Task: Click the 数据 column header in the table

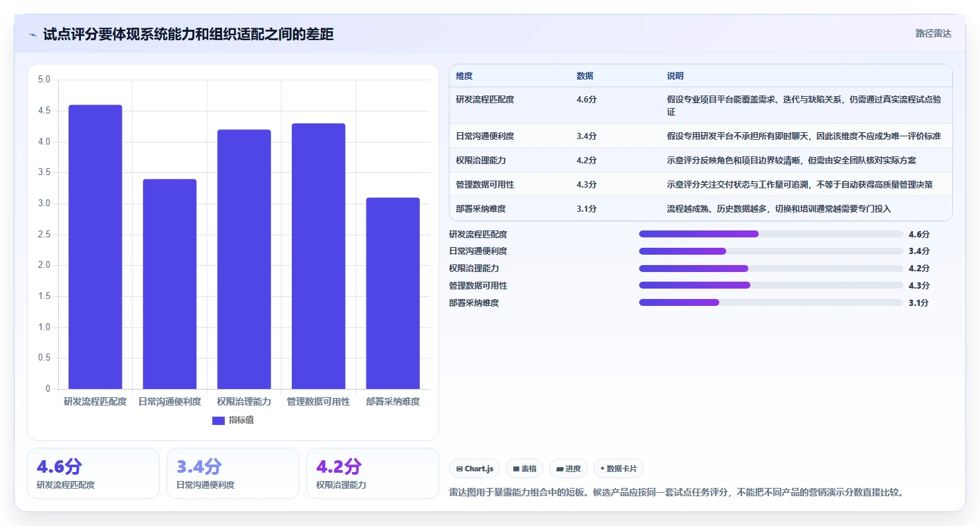Action: click(584, 76)
